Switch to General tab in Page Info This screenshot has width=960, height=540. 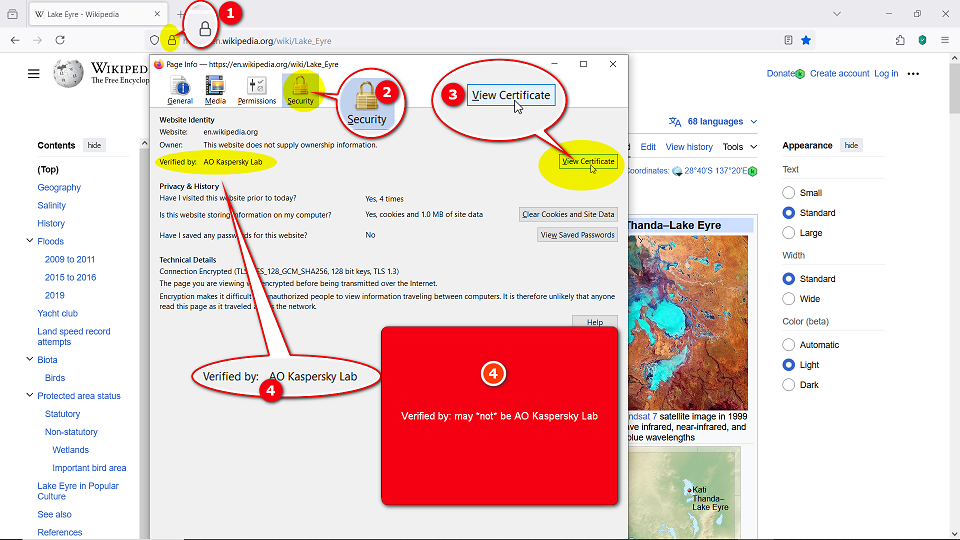click(180, 91)
